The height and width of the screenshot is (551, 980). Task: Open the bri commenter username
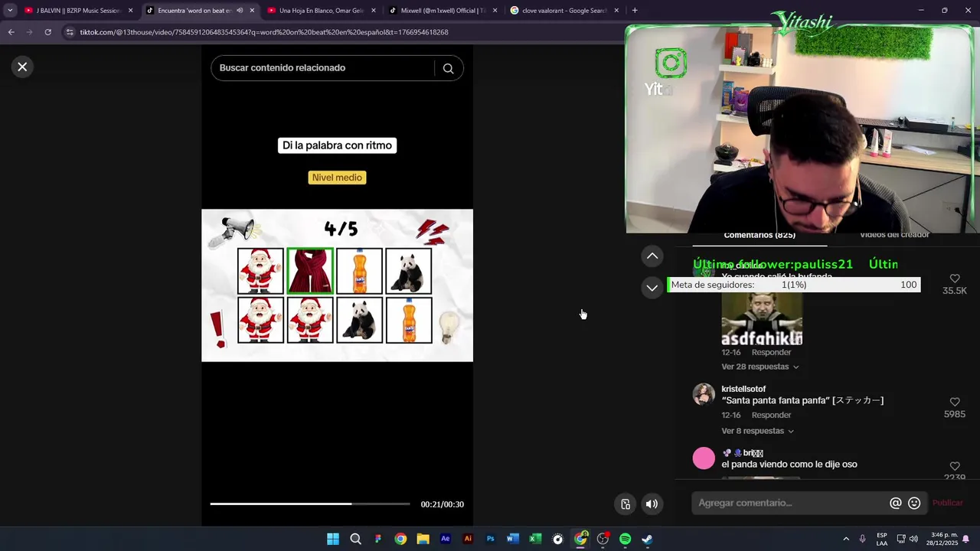[x=753, y=453]
